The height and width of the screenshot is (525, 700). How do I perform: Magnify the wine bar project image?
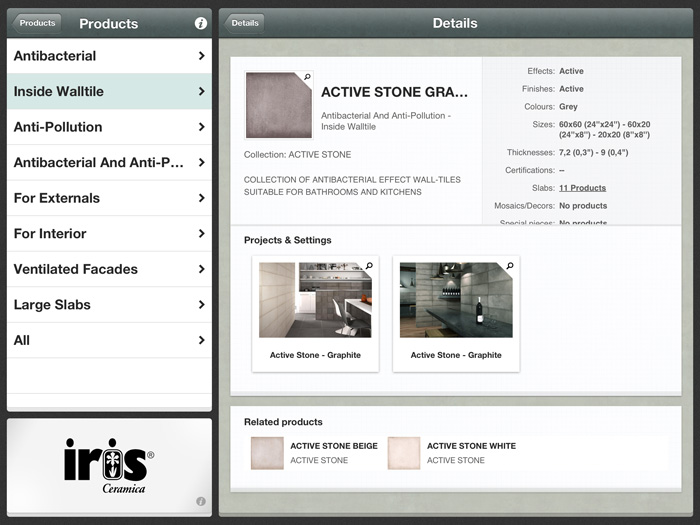click(x=510, y=266)
